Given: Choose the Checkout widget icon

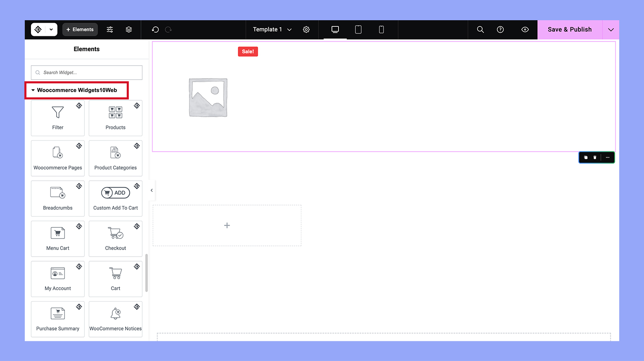Looking at the screenshot, I should pyautogui.click(x=115, y=238).
